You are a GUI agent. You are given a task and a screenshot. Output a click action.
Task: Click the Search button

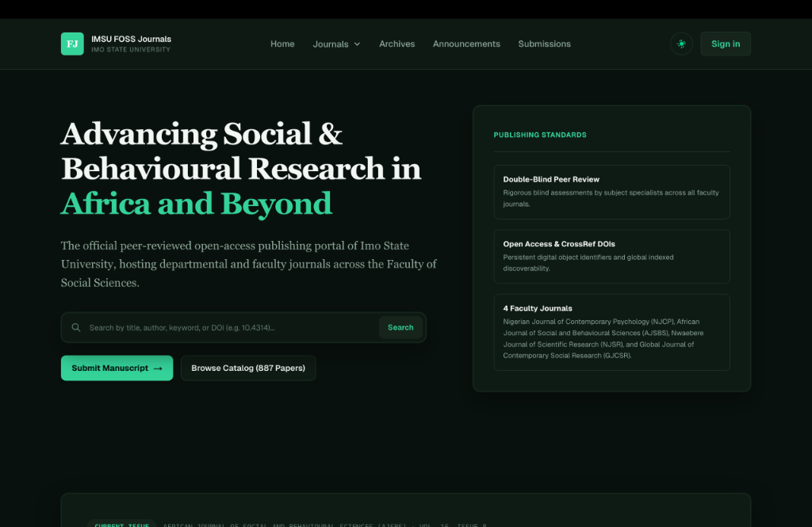(x=400, y=327)
